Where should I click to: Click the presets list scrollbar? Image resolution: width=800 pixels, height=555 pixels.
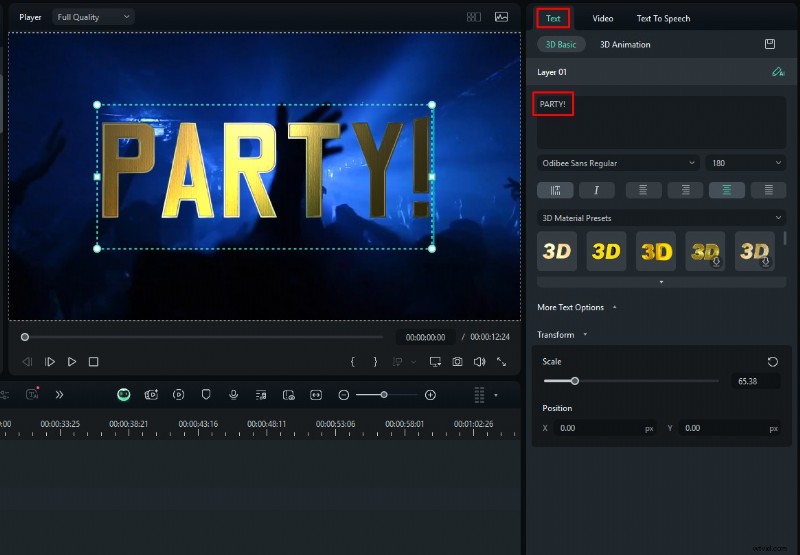pos(785,238)
